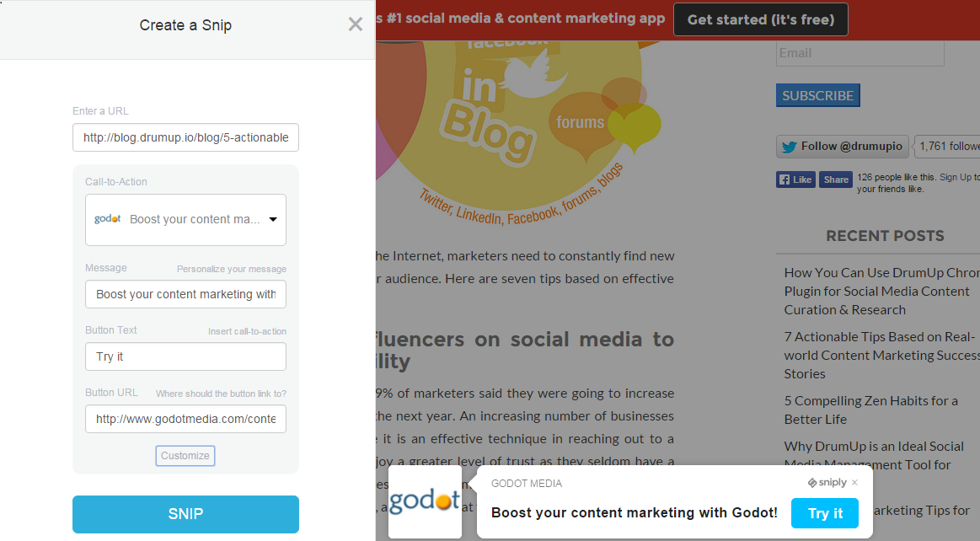
Task: Click the SUBSCRIBE button
Action: pos(817,95)
